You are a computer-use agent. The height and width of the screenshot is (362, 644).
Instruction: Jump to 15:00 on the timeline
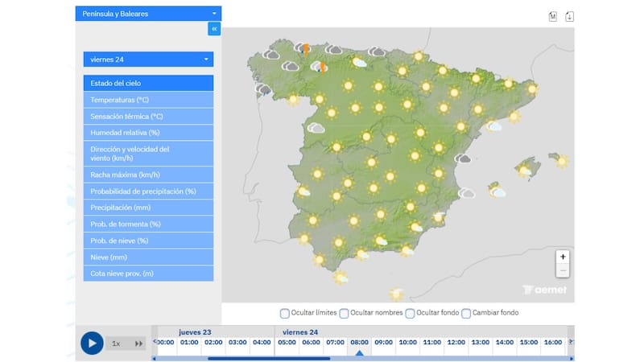coord(529,343)
